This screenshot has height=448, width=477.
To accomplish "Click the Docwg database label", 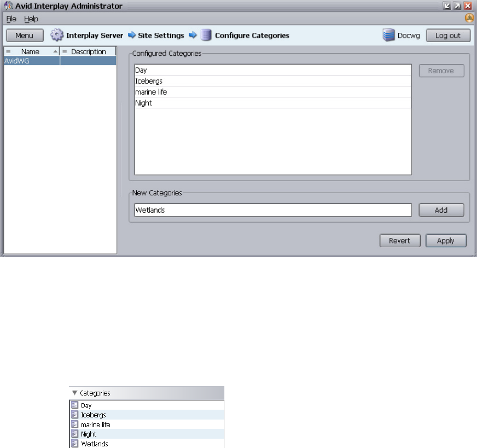I will [409, 36].
